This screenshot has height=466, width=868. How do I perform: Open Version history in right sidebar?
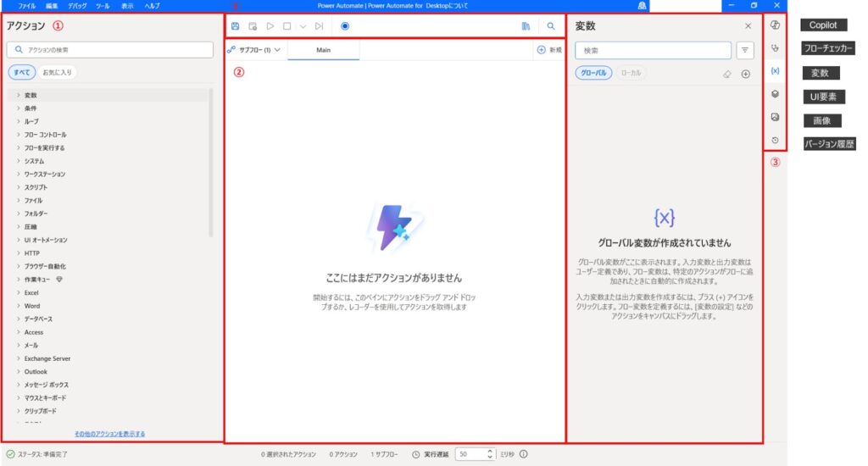(775, 140)
